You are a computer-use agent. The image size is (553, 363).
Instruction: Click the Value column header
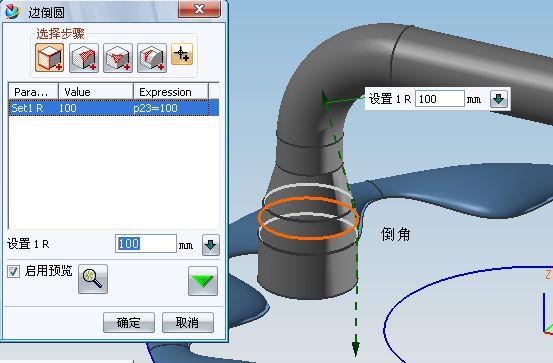[96, 92]
